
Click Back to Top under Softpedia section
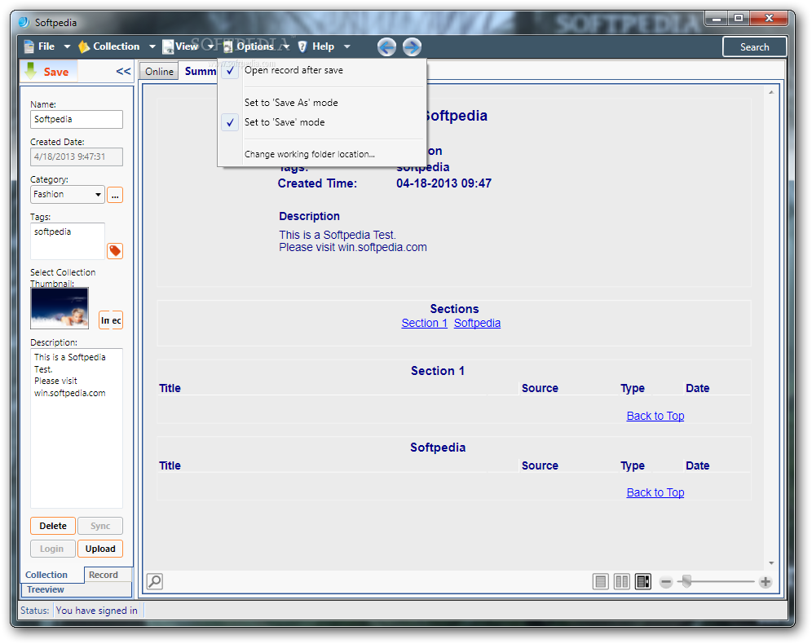tap(655, 492)
